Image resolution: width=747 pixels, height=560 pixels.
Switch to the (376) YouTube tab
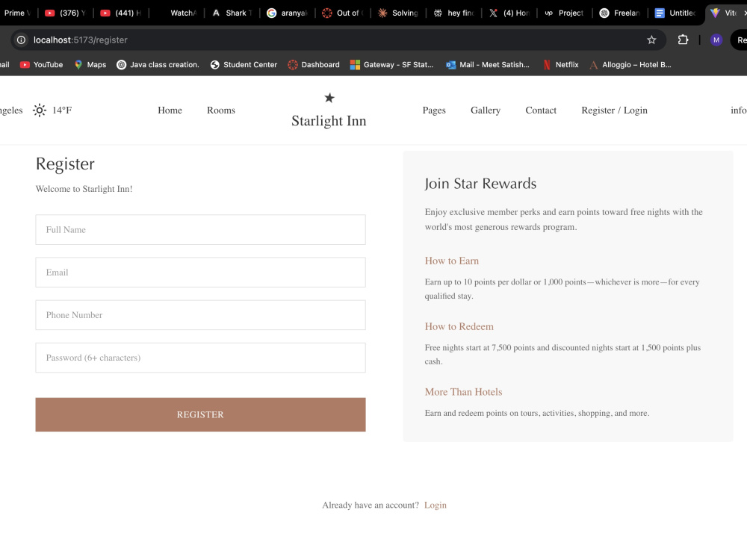pyautogui.click(x=65, y=13)
